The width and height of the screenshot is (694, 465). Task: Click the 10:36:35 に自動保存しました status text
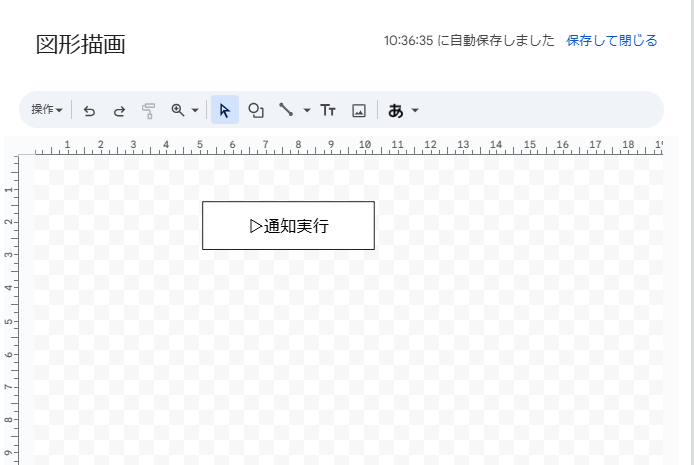pos(469,41)
